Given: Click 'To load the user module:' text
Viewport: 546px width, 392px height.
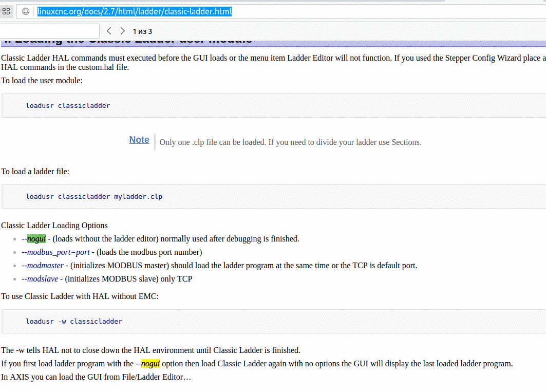Looking at the screenshot, I should [x=42, y=81].
